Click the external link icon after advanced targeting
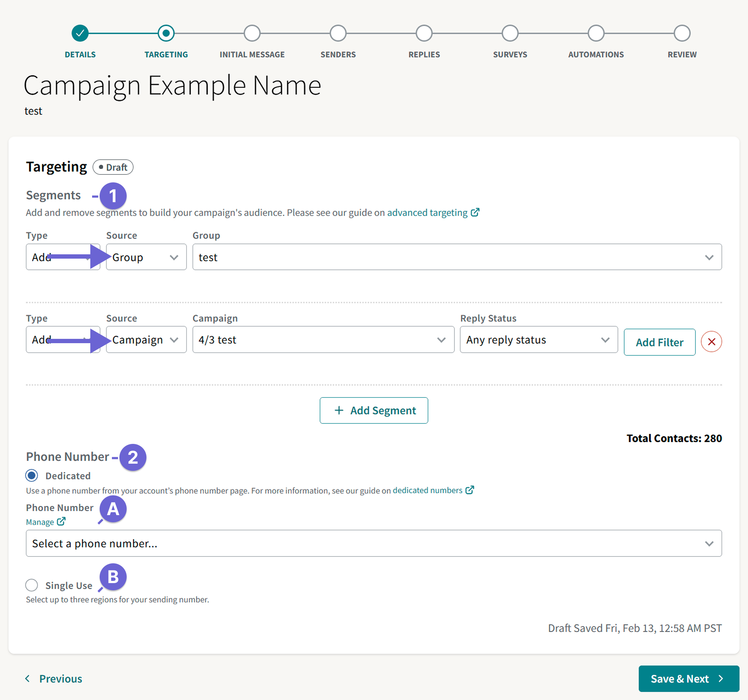The height and width of the screenshot is (700, 748). (x=476, y=212)
